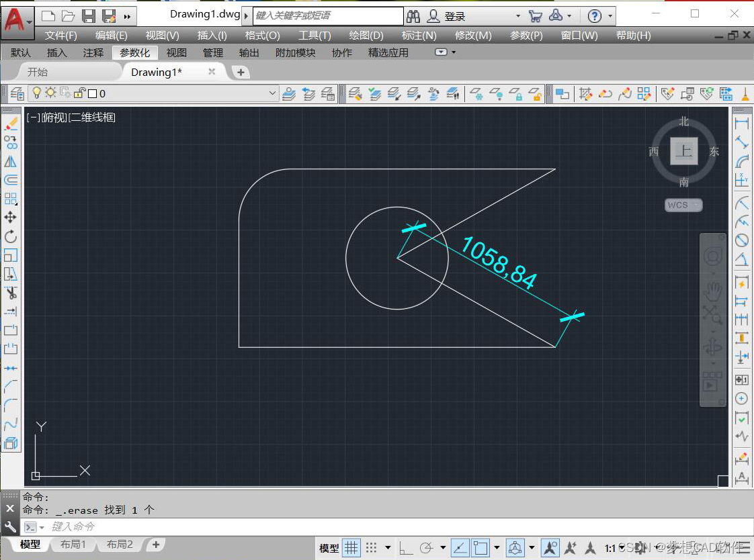The height and width of the screenshot is (560, 754).
Task: Select the arc length dimension tool
Action: [742, 161]
